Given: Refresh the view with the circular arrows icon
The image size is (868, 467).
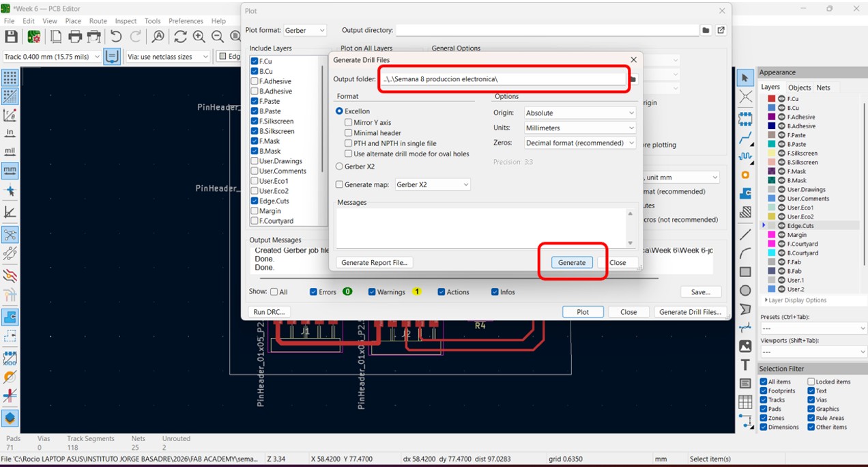Looking at the screenshot, I should coord(180,37).
